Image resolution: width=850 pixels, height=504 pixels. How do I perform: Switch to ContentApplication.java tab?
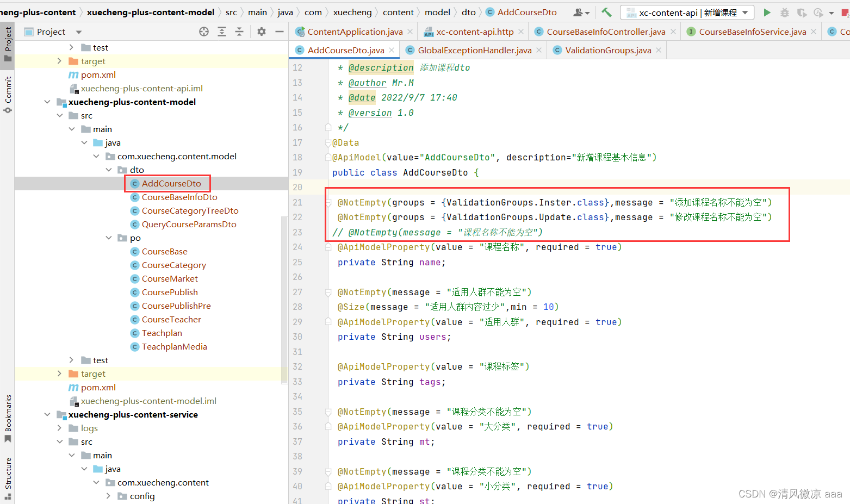(x=355, y=32)
